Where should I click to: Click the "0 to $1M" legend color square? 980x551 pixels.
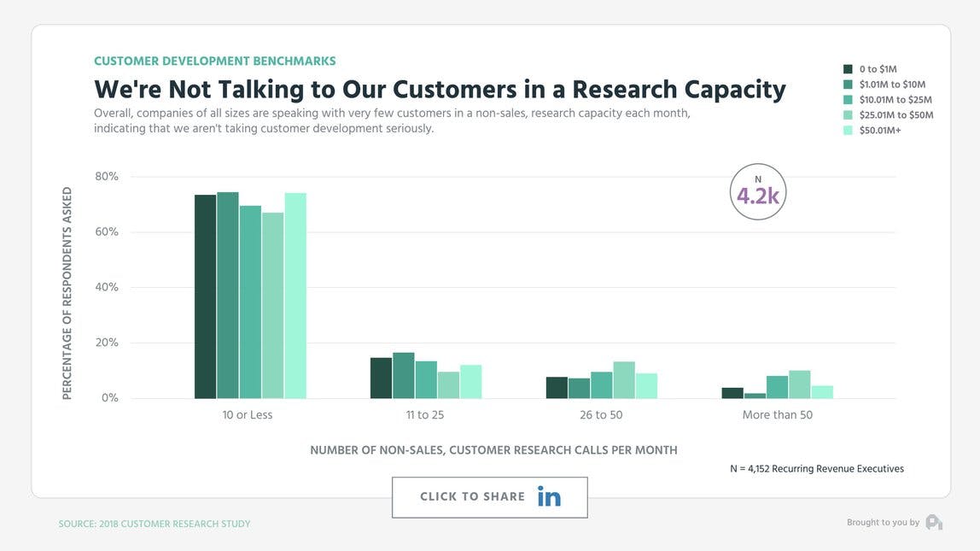click(x=848, y=69)
